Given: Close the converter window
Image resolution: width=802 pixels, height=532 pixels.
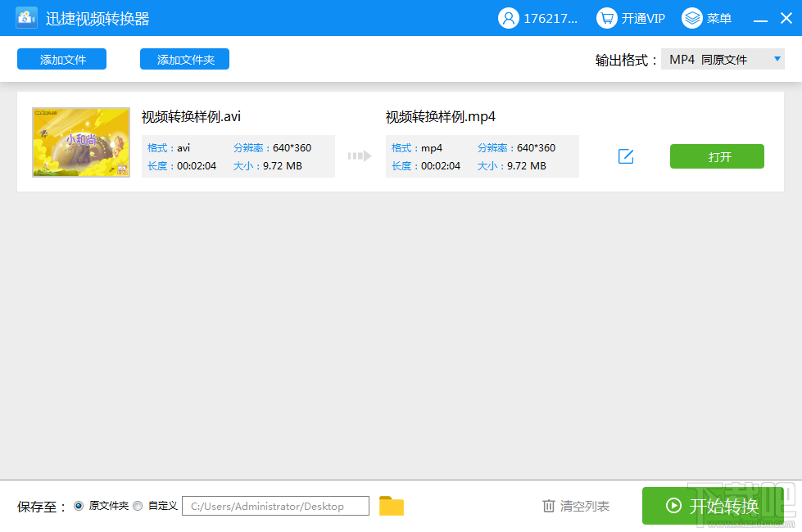Looking at the screenshot, I should (x=786, y=18).
